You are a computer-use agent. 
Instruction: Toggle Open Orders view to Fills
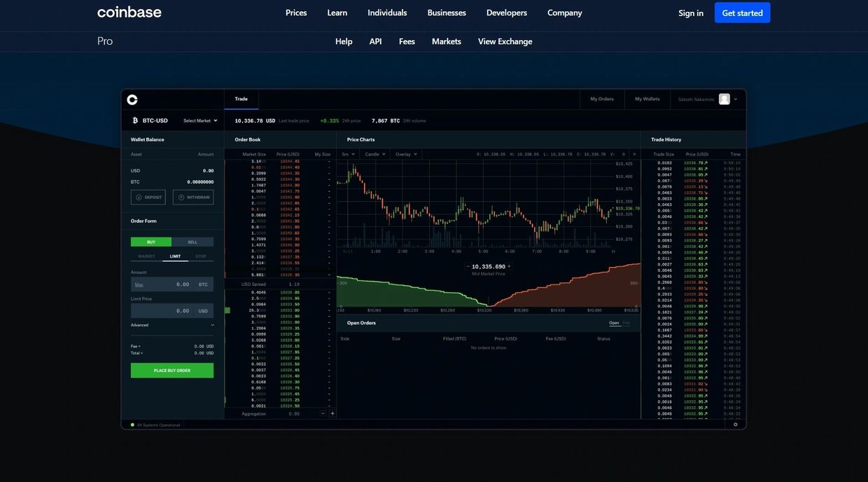[x=626, y=323]
